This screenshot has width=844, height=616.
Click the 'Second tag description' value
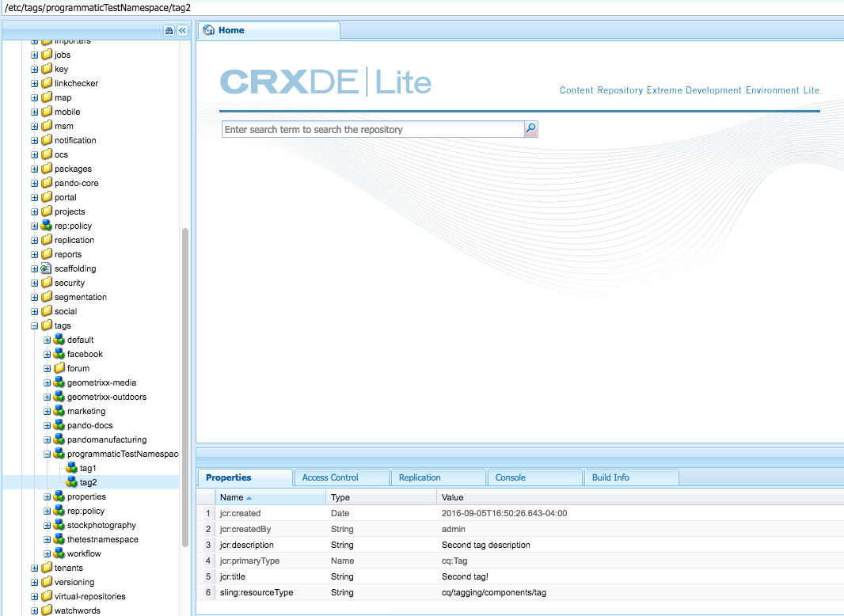(485, 545)
